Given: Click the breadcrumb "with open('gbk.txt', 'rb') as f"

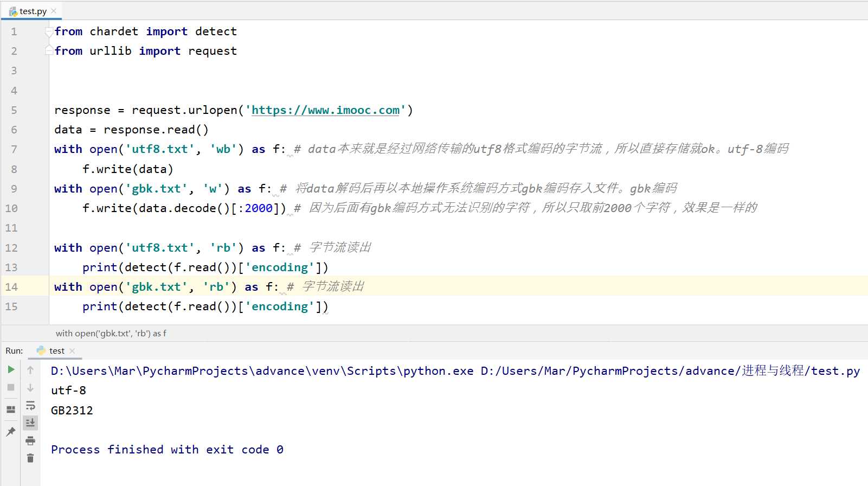Looking at the screenshot, I should [x=111, y=334].
